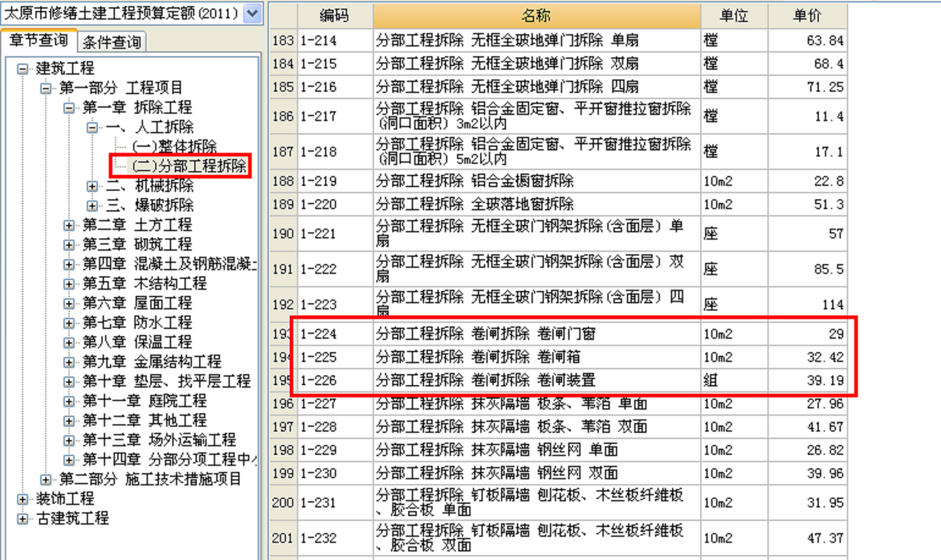This screenshot has height=560, width=941.
Task: Collapse 一、人工拆除 node
Action: 92,128
